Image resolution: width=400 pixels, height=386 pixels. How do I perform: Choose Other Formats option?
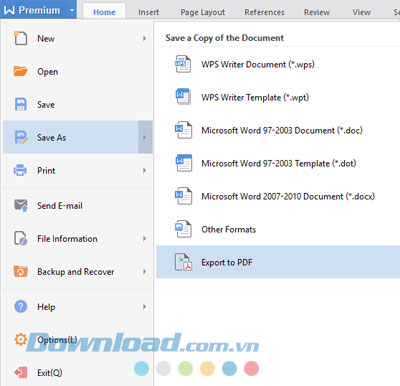pos(278,229)
